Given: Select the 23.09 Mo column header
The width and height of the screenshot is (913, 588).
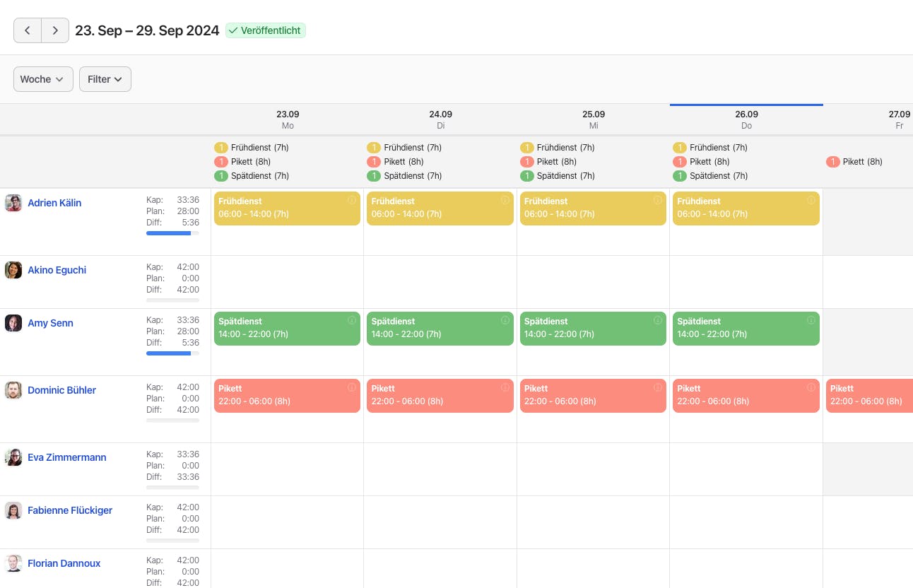Looking at the screenshot, I should pyautogui.click(x=288, y=119).
